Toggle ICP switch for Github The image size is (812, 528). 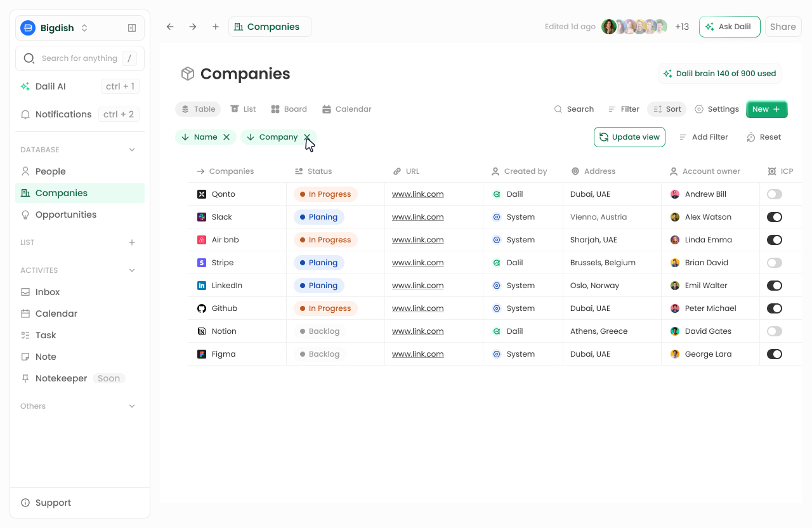[775, 308]
